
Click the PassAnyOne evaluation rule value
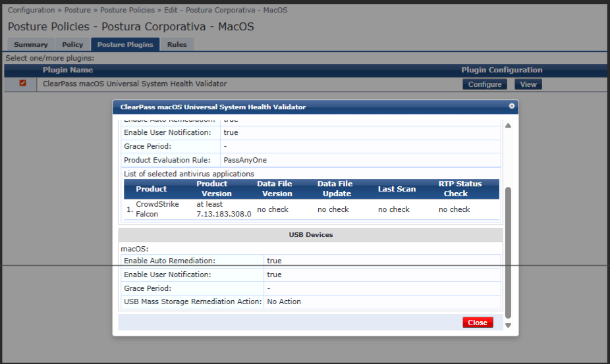click(x=245, y=160)
